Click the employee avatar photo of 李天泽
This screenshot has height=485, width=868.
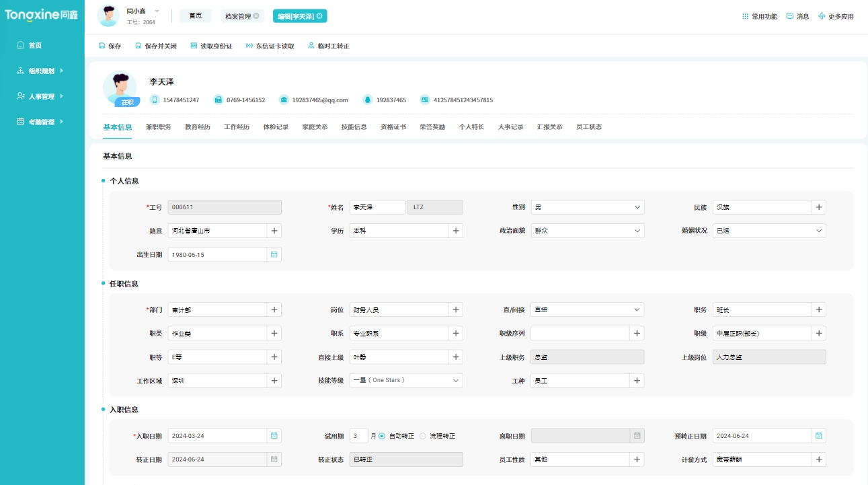coord(120,88)
